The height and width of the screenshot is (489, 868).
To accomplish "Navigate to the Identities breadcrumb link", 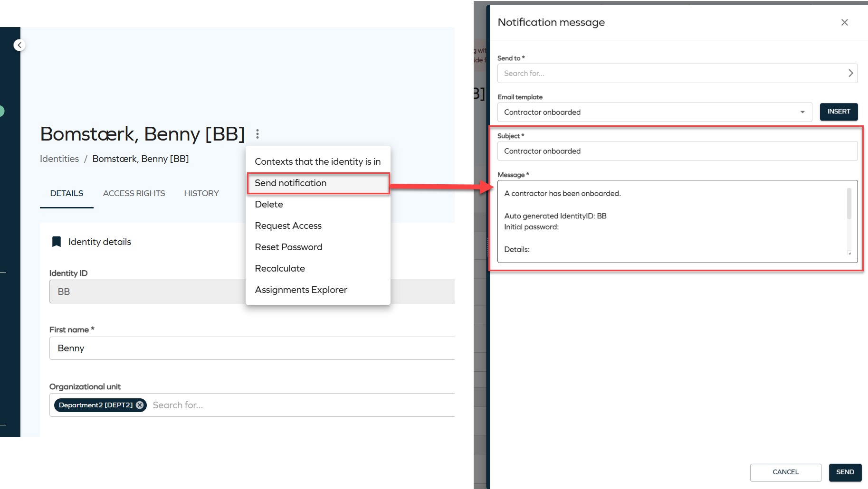I will pyautogui.click(x=59, y=159).
